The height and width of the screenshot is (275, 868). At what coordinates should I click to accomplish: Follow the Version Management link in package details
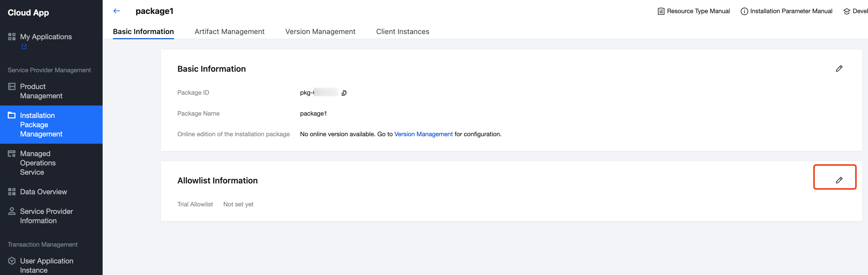click(423, 134)
